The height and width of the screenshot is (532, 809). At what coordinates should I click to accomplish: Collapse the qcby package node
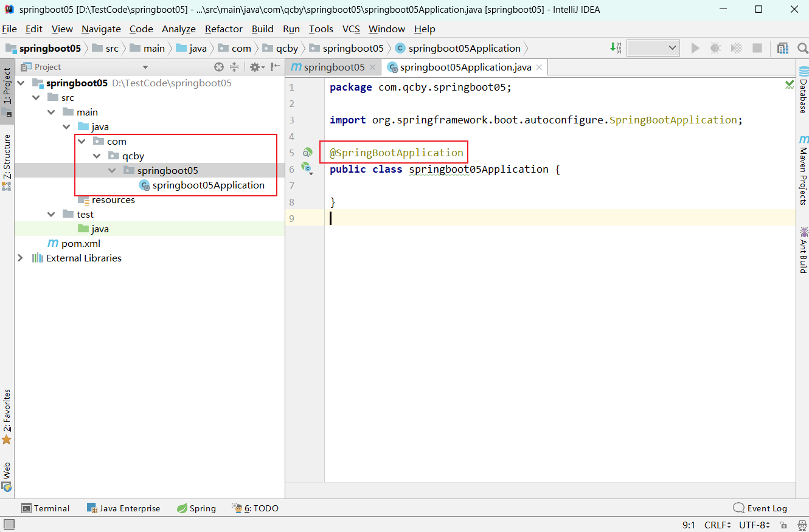point(97,156)
